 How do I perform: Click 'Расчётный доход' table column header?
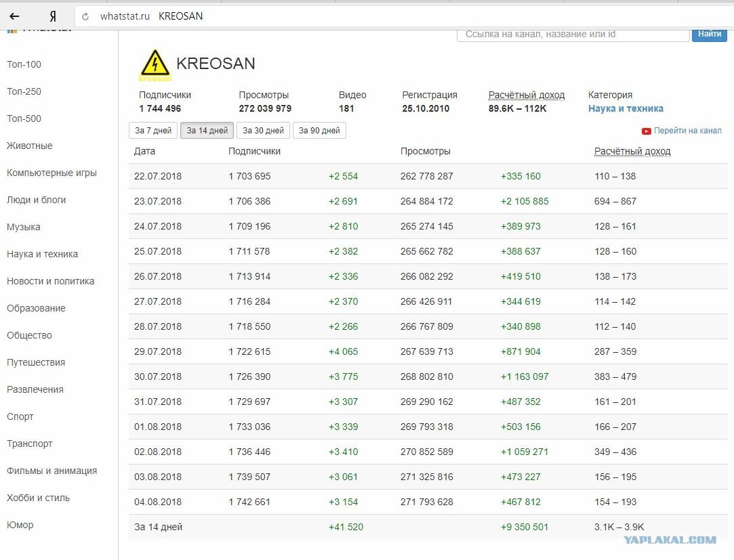(632, 151)
